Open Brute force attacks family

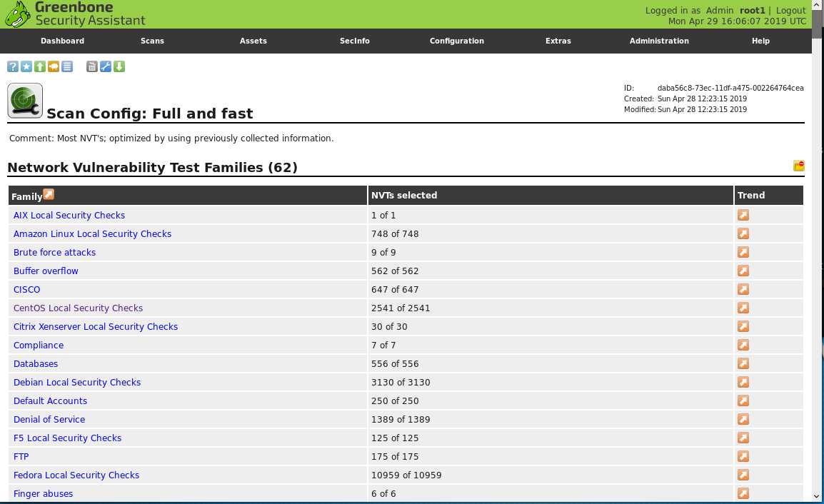[55, 252]
